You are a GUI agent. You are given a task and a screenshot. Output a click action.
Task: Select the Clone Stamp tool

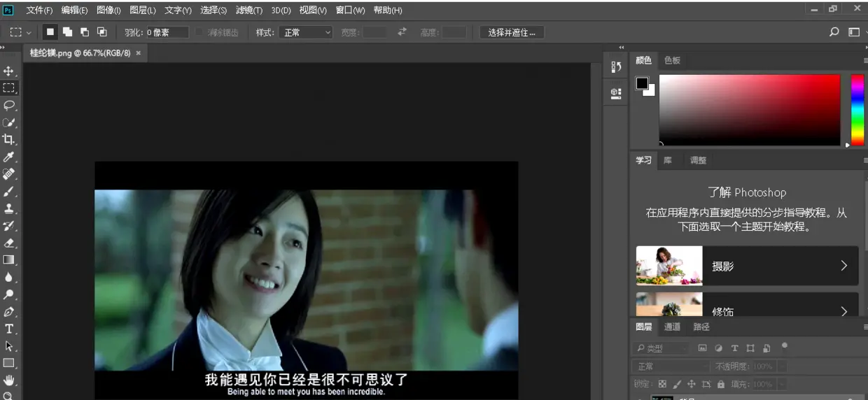(8, 208)
